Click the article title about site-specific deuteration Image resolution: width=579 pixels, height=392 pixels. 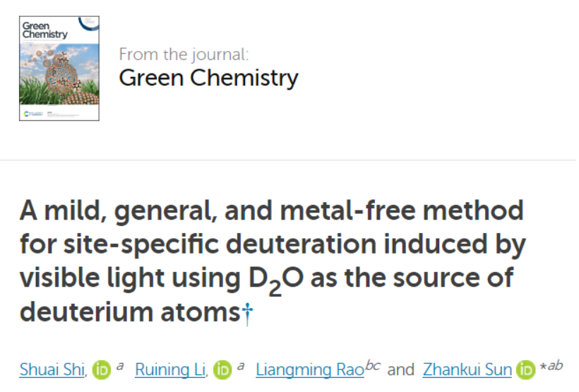[273, 261]
